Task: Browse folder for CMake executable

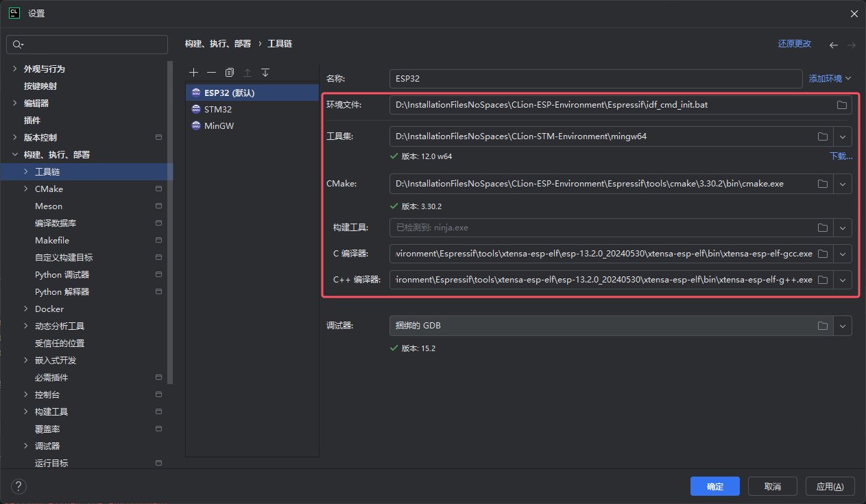Action: tap(823, 184)
